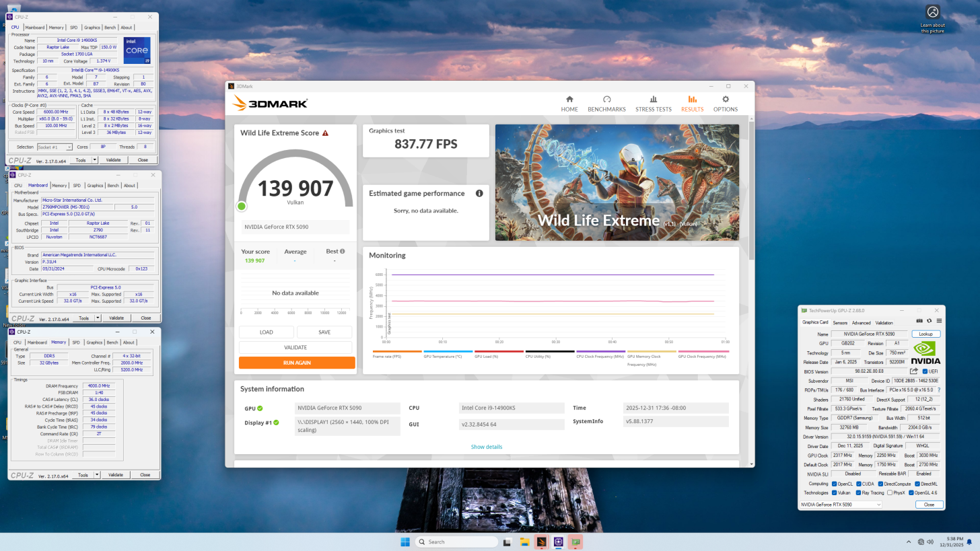The height and width of the screenshot is (551, 980).
Task: Click Validate in the top CPU-Z window
Action: point(114,160)
